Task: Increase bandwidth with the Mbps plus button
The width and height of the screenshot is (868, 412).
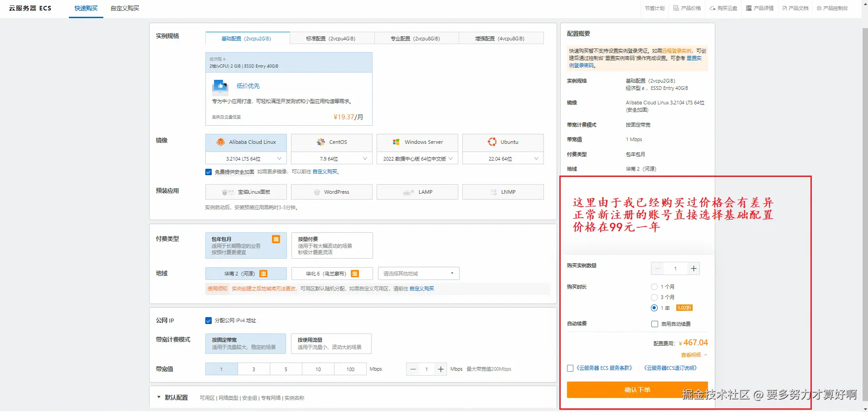Action: (441, 369)
